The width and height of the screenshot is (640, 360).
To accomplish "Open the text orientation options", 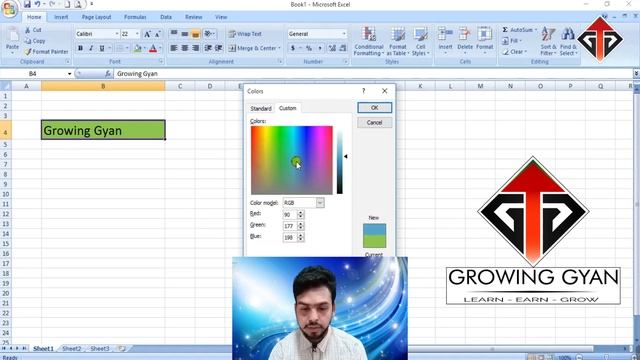I will pos(209,34).
